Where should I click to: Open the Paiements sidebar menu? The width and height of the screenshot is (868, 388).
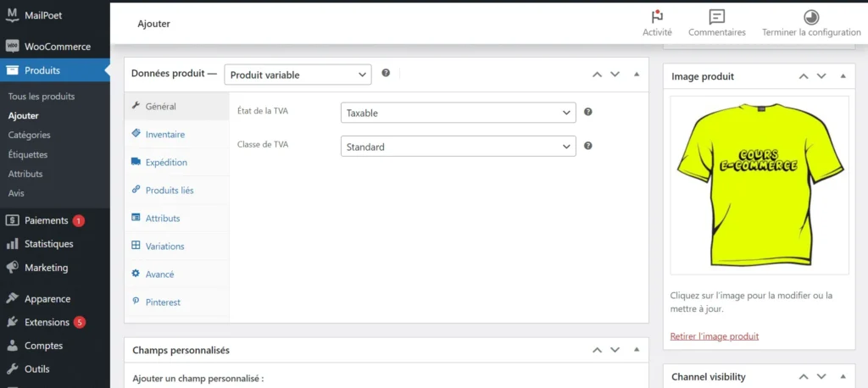click(x=46, y=220)
